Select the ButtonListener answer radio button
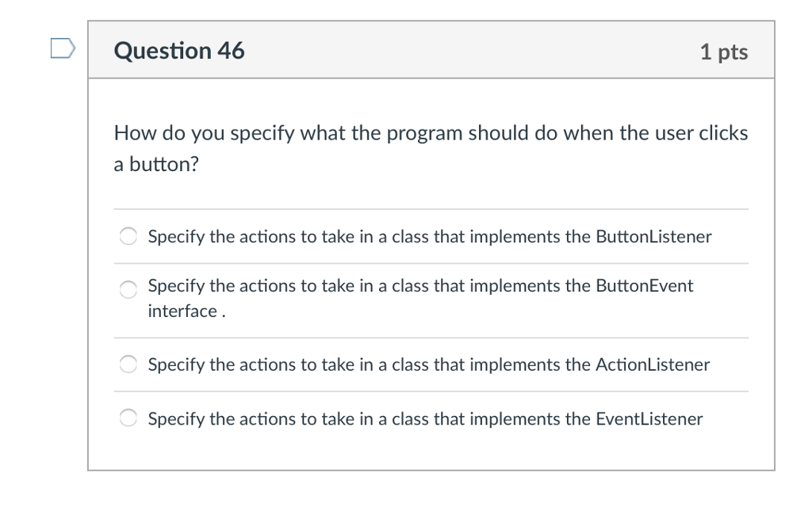Image resolution: width=812 pixels, height=515 pixels. pyautogui.click(x=128, y=237)
